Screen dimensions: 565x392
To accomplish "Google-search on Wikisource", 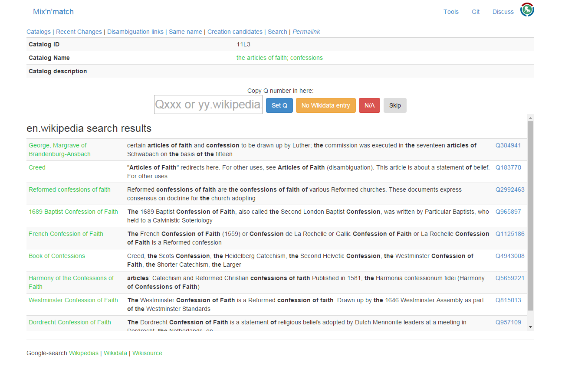I will tap(147, 353).
